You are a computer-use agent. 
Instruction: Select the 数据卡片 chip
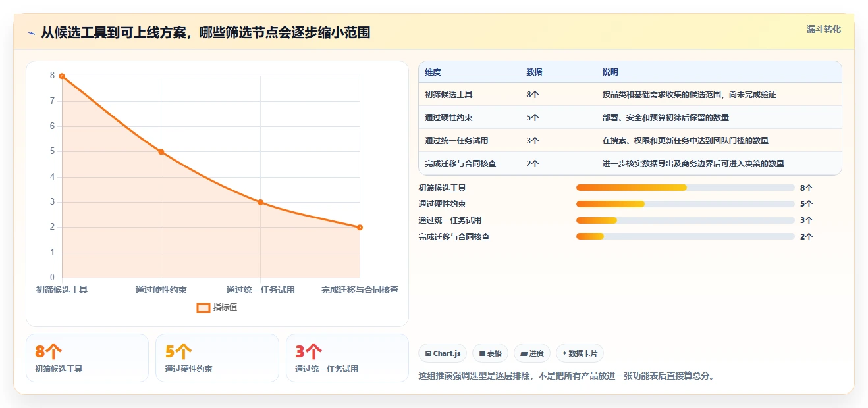tap(580, 353)
